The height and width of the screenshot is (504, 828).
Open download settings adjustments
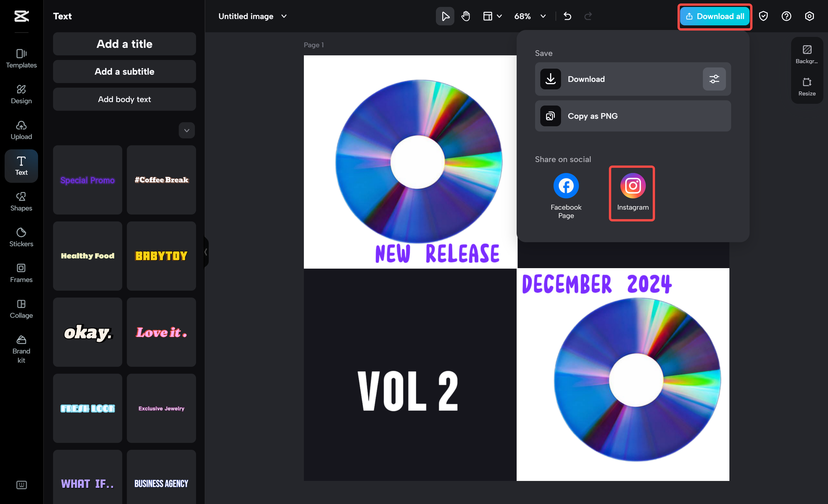coord(714,79)
